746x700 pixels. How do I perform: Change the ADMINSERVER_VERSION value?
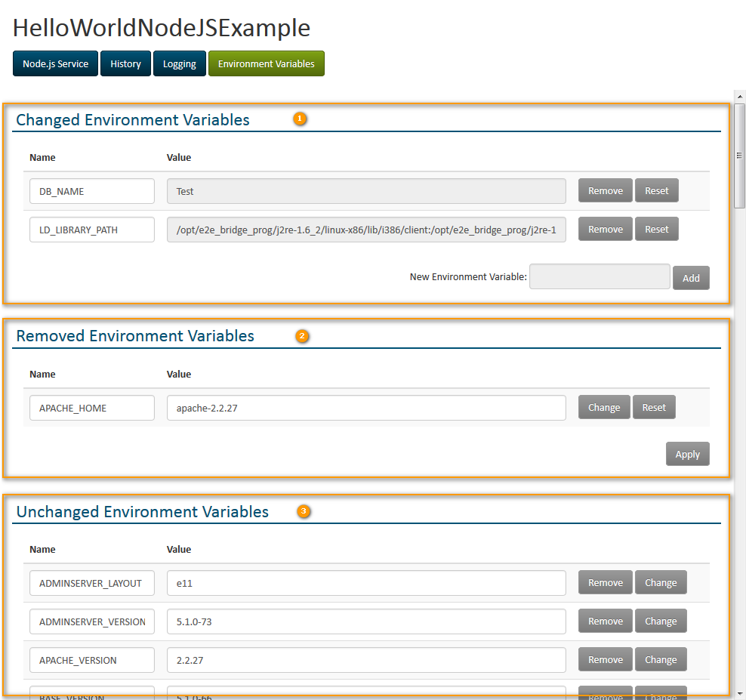click(x=661, y=621)
